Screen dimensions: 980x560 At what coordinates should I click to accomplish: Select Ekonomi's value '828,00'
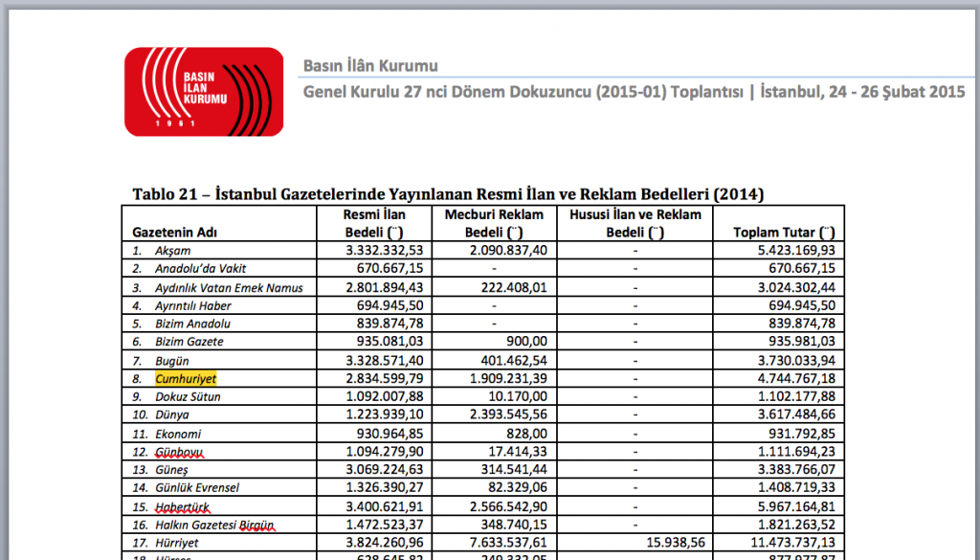[527, 435]
